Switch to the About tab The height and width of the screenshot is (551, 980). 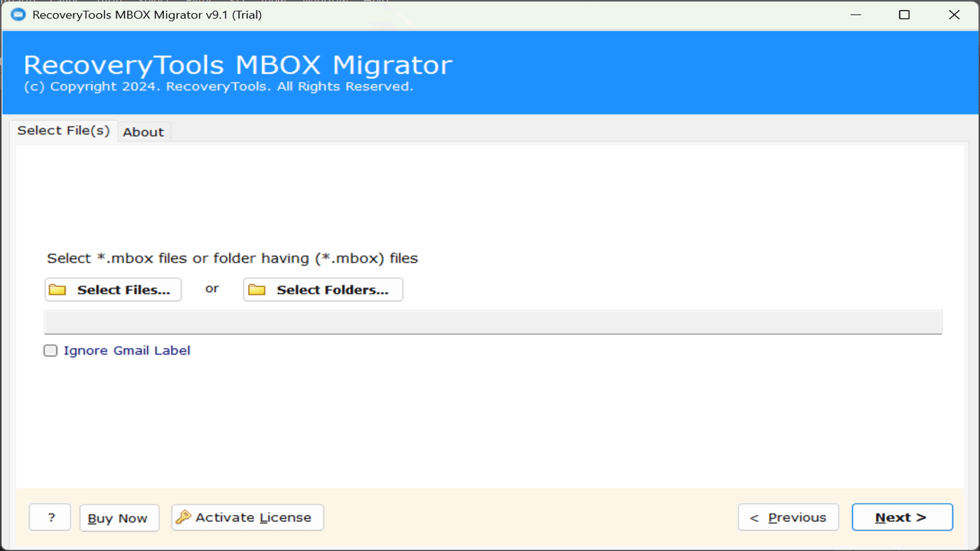click(143, 132)
